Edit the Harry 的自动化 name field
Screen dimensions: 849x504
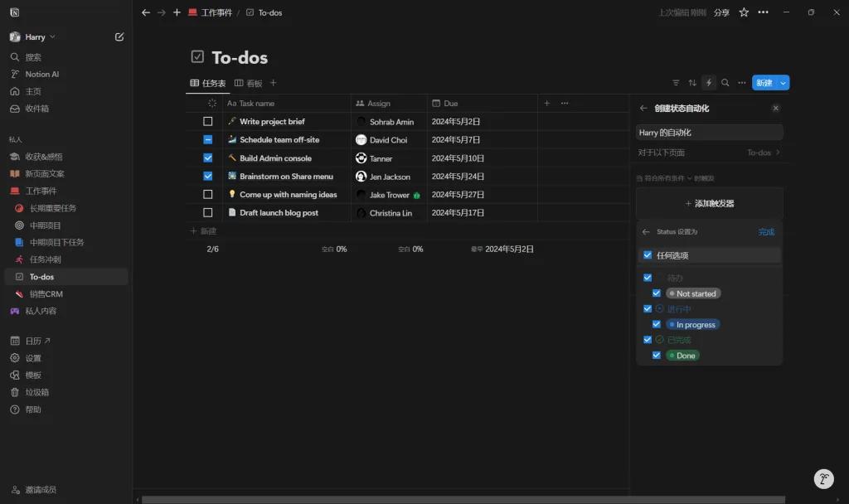tap(709, 133)
